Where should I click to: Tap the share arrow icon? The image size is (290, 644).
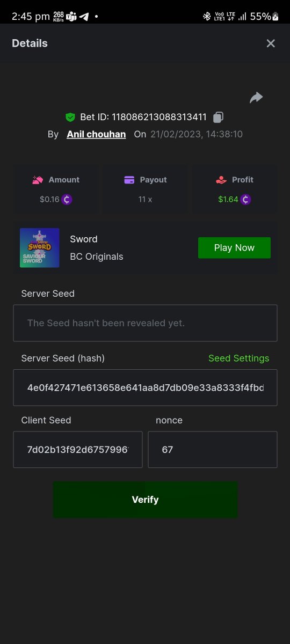256,98
